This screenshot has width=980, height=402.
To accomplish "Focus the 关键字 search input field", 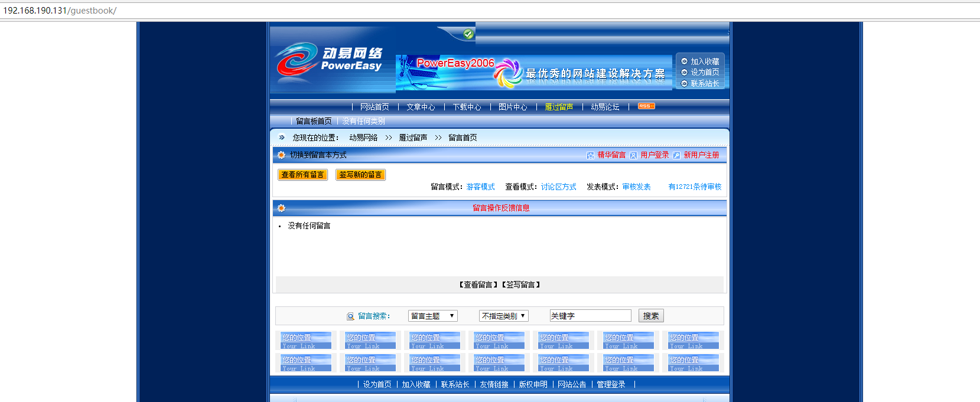I will coord(590,316).
